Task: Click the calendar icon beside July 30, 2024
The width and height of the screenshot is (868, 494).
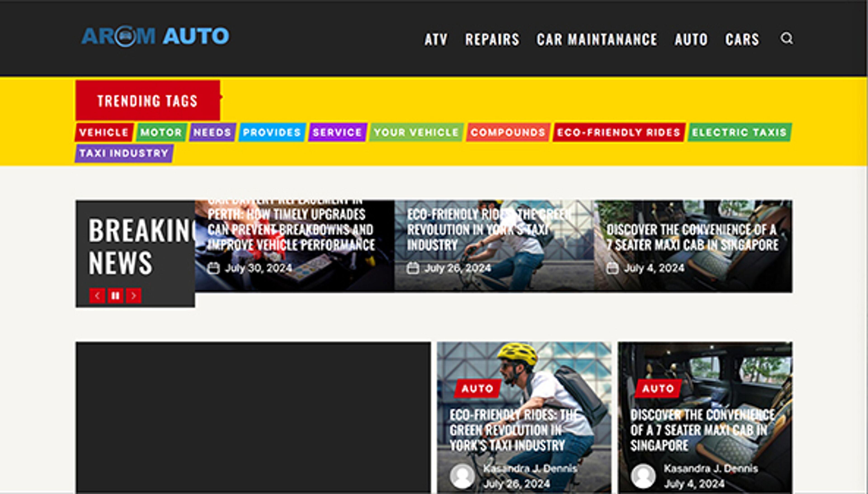Action: pyautogui.click(x=213, y=268)
